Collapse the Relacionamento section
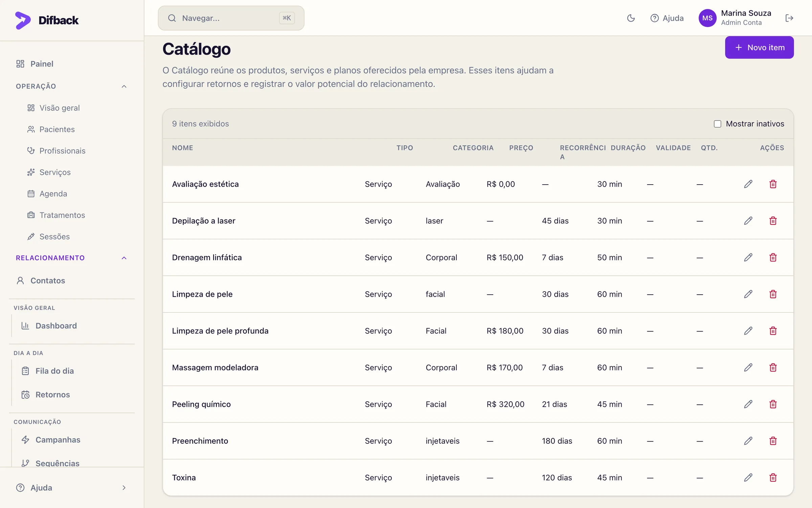The height and width of the screenshot is (508, 812). 124,258
